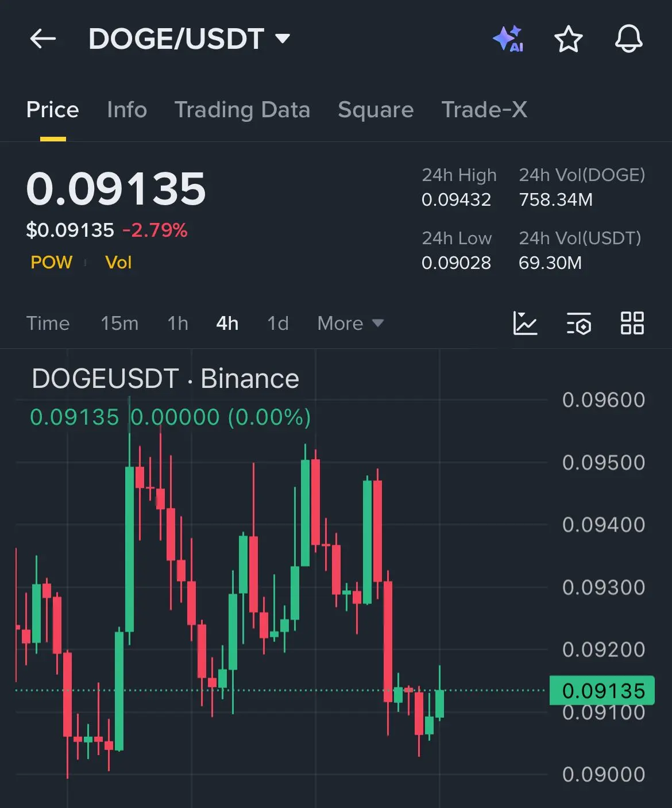The height and width of the screenshot is (808, 672).
Task: Switch to the Info tab
Action: click(x=127, y=110)
